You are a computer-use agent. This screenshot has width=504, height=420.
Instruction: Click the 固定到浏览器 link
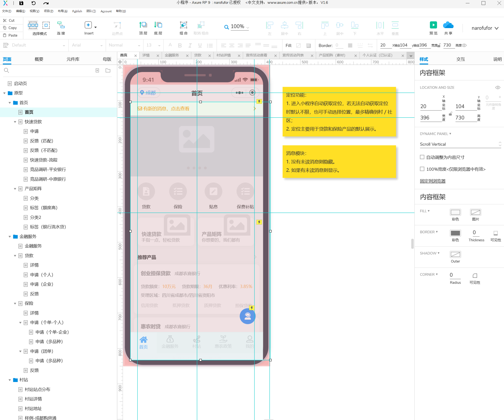click(x=432, y=181)
